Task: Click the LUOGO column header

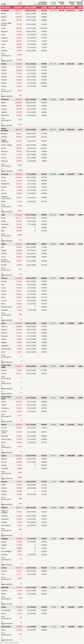Action: 4,4
